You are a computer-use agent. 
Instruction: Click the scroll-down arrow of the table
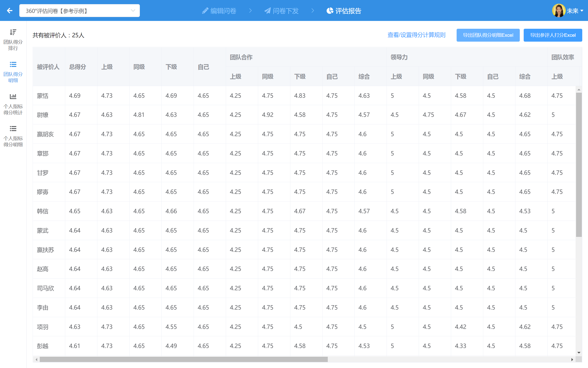point(579,352)
